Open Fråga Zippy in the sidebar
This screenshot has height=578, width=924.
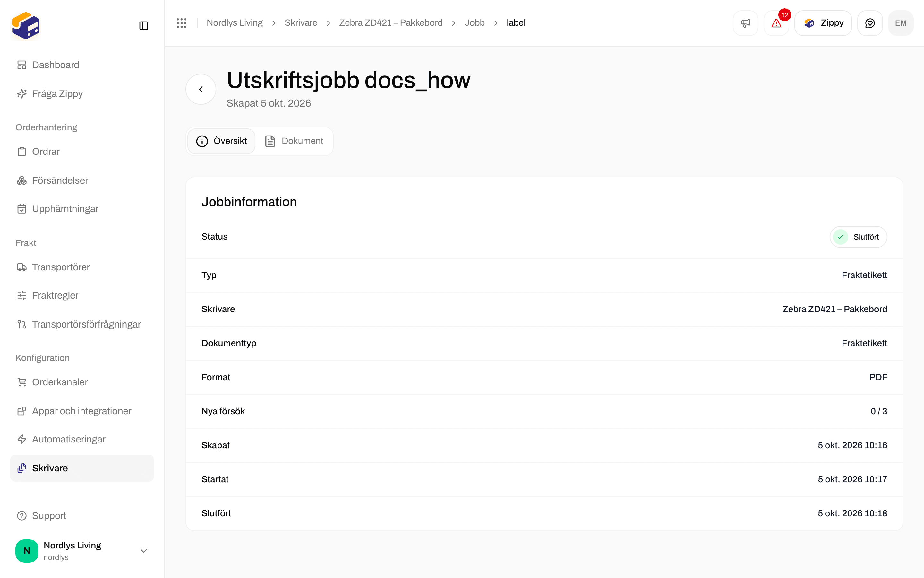[82, 94]
